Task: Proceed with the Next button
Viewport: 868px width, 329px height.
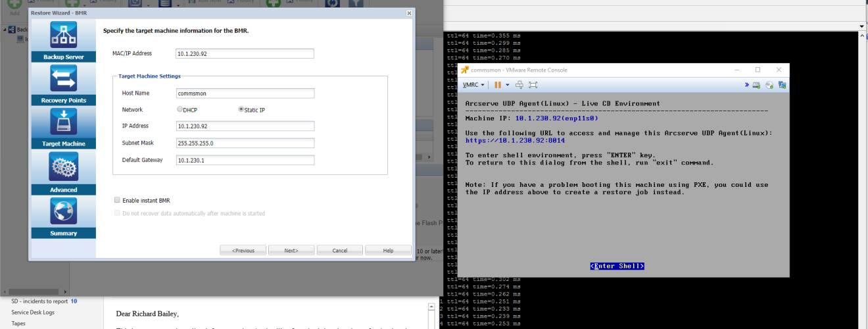Action: point(291,250)
